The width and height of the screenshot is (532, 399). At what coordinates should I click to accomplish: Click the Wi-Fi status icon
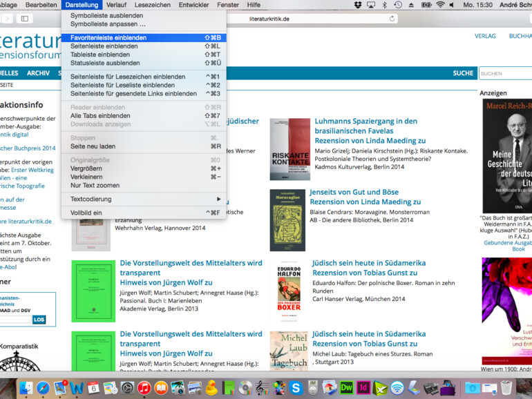[440, 5]
